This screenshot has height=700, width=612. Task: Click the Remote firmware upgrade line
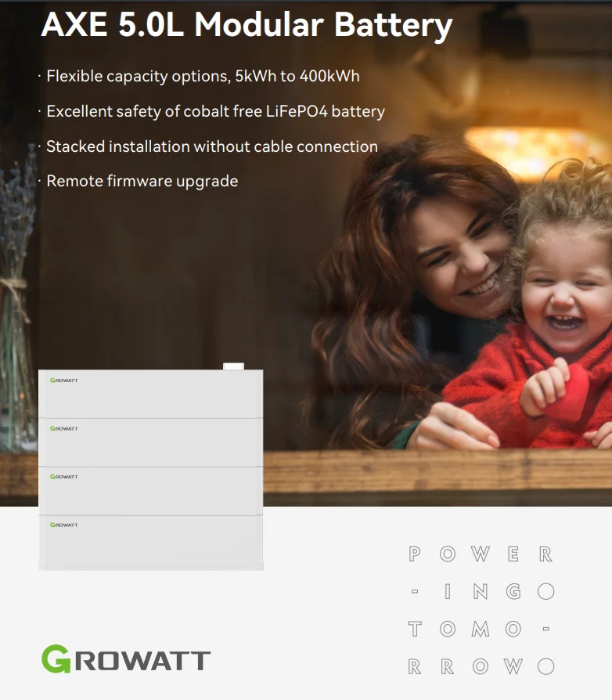(x=142, y=181)
